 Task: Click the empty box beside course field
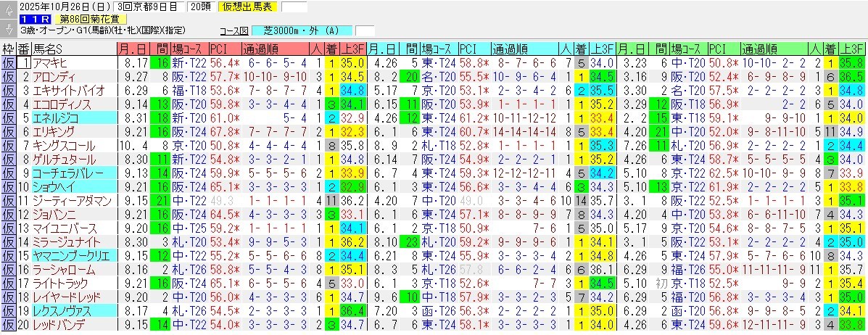tap(365, 31)
